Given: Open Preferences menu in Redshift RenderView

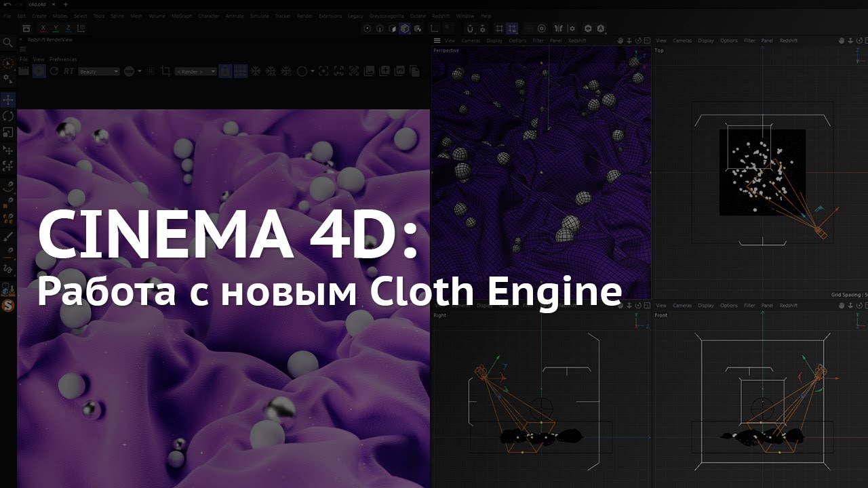Looking at the screenshot, I should coord(63,60).
